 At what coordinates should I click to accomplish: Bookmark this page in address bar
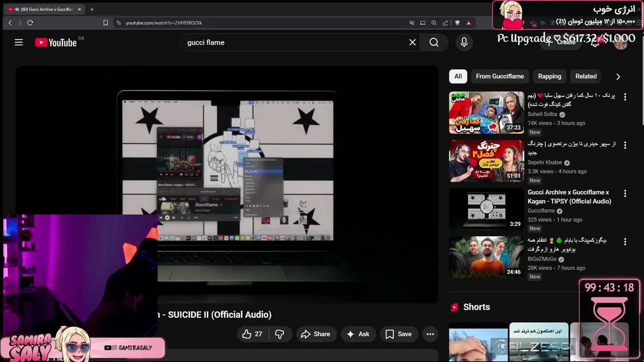(105, 23)
